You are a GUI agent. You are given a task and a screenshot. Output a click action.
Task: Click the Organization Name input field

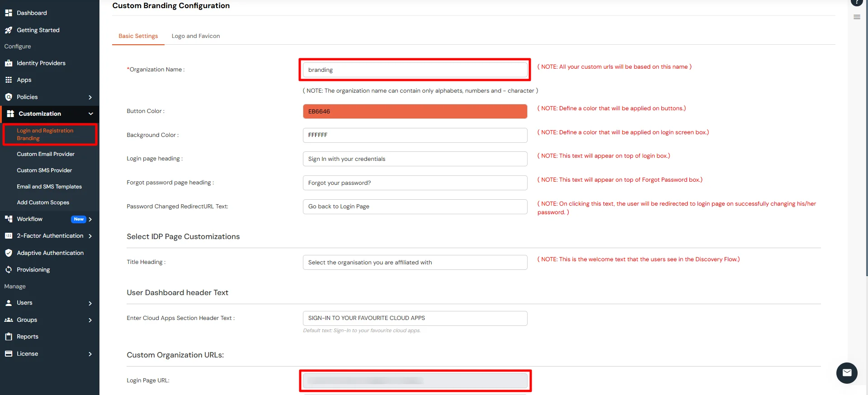pos(415,70)
